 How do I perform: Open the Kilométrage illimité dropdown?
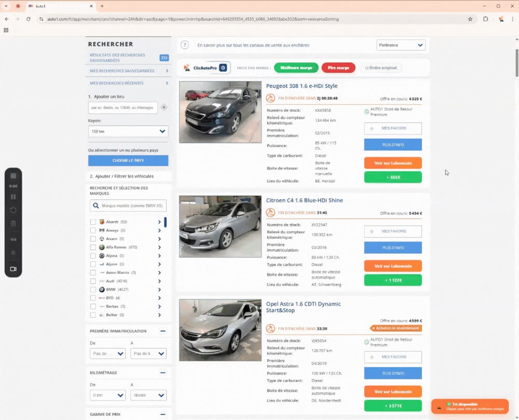pos(148,395)
